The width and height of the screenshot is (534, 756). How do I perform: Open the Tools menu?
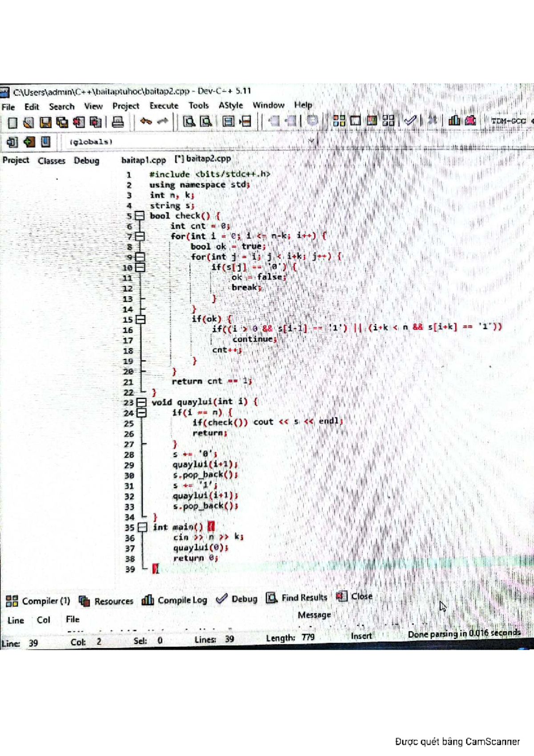tap(198, 106)
